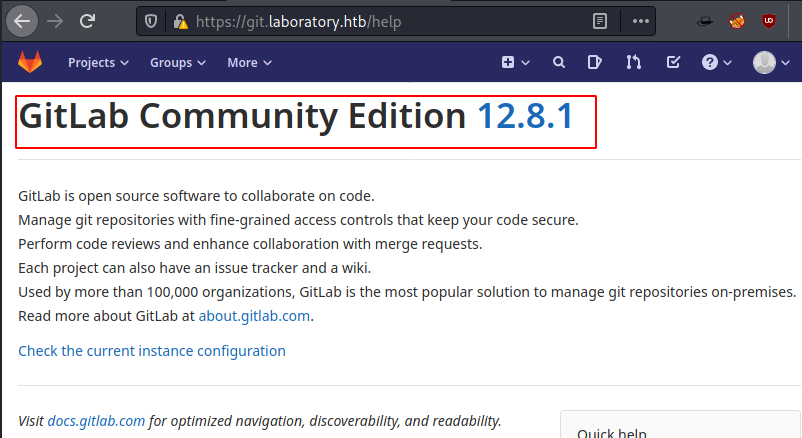The width and height of the screenshot is (802, 438).
Task: Expand the More dropdown menu
Action: 249,62
